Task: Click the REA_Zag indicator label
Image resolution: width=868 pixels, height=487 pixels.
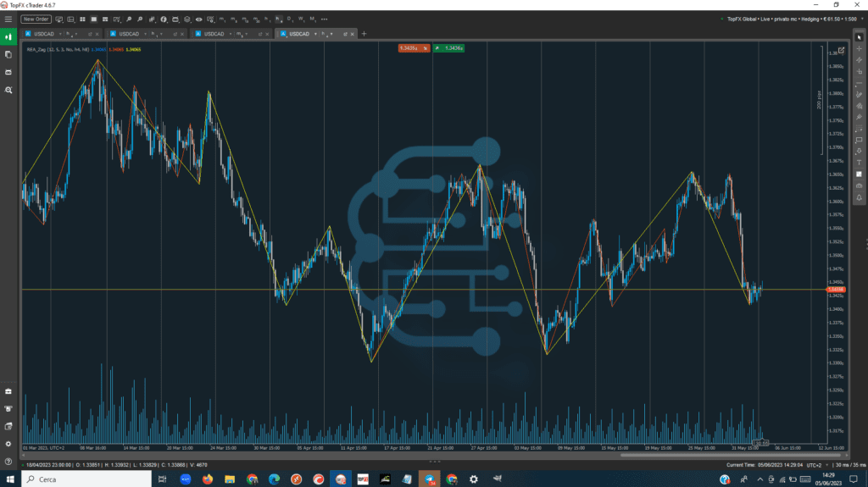Action: click(58, 49)
